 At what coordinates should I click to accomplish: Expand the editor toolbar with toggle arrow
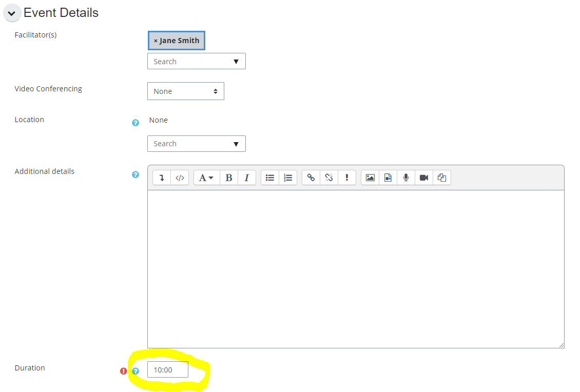162,178
